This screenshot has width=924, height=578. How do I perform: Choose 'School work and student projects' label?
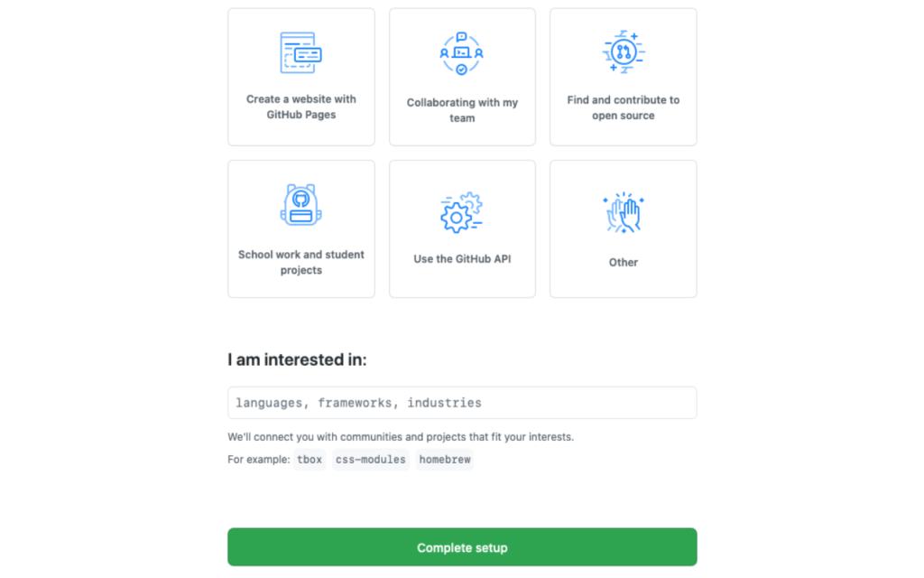click(301, 263)
